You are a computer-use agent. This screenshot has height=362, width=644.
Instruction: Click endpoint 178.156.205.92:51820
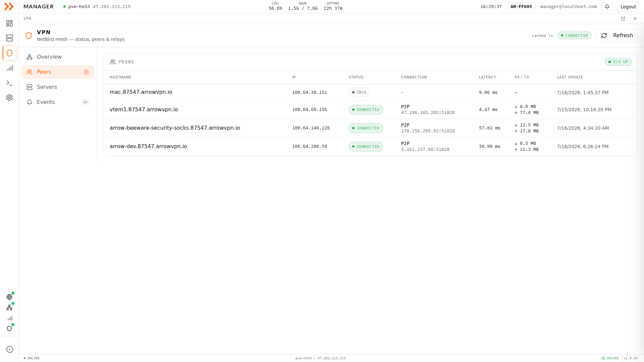[428, 131]
